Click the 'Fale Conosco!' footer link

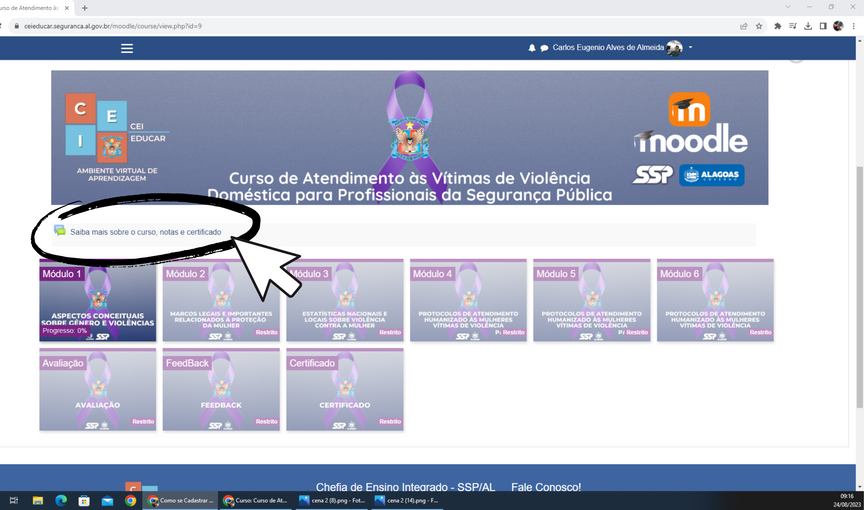[546, 487]
